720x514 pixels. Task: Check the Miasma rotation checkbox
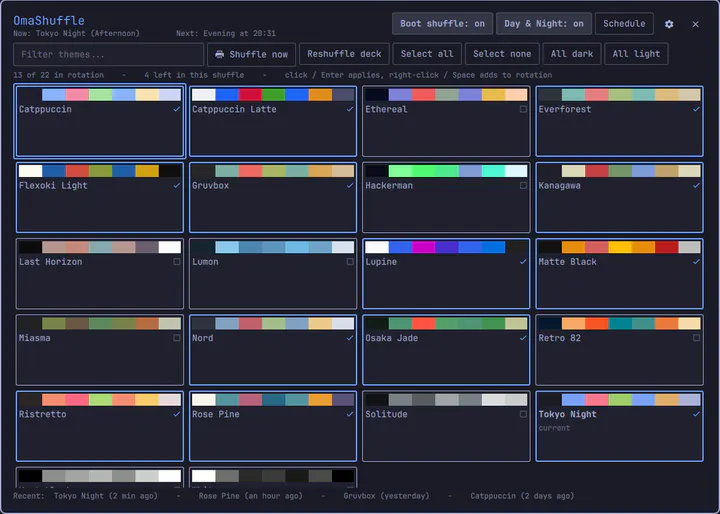point(177,338)
